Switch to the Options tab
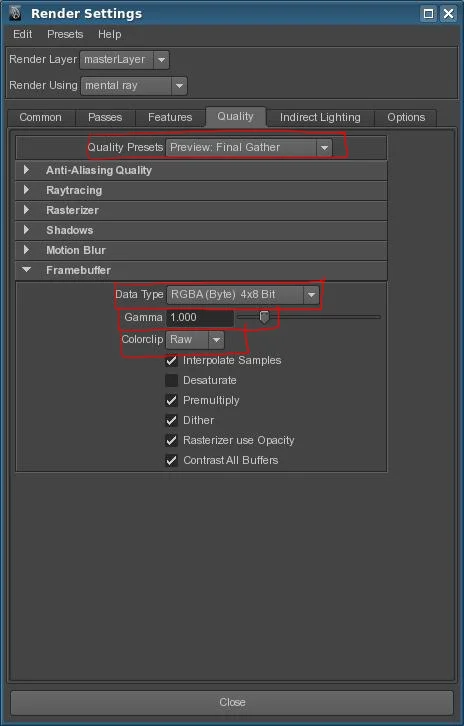This screenshot has width=464, height=726. click(406, 117)
